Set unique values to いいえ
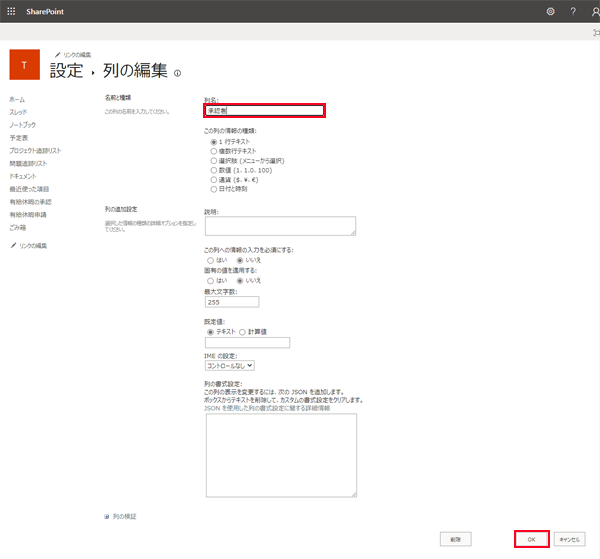600x559 pixels. point(240,281)
